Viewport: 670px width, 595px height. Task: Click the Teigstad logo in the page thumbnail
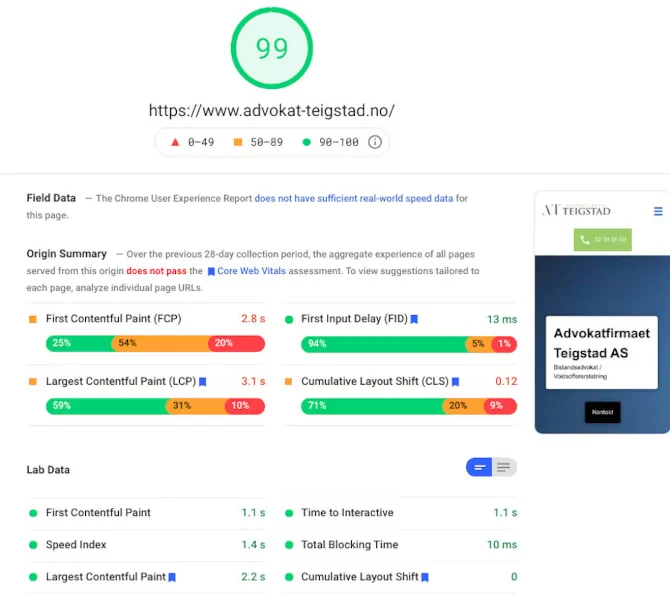[576, 210]
